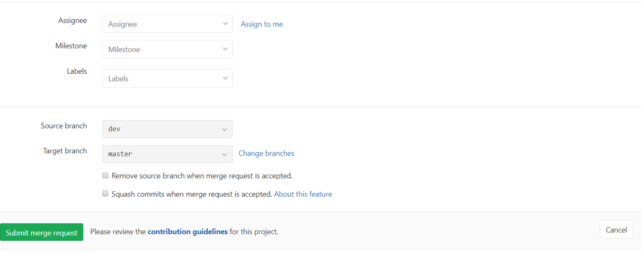Click the dev source branch chevron arrow
This screenshot has width=644, height=255.
tap(224, 129)
